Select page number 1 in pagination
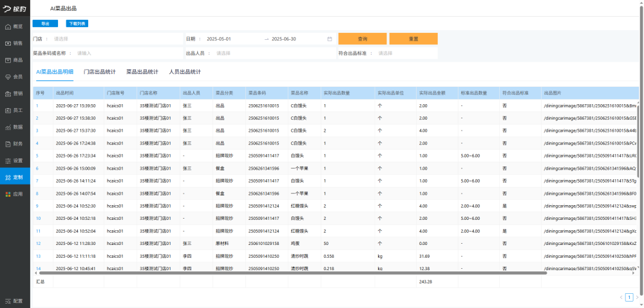The width and height of the screenshot is (644, 308). tap(629, 297)
